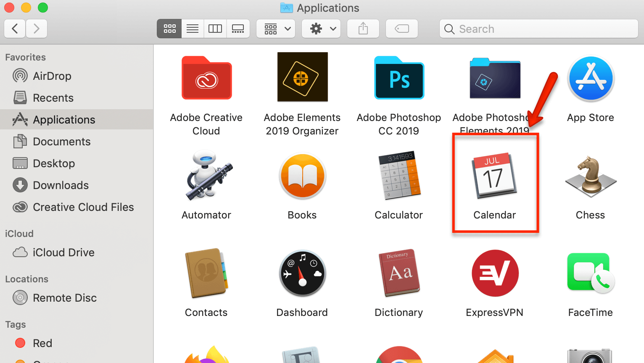The width and height of the screenshot is (644, 363).
Task: Open Adobe Elements 2019 Organizer app
Action: click(302, 77)
